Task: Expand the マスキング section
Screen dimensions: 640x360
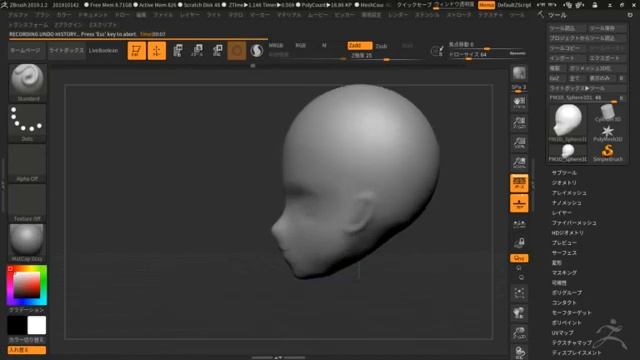Action: [564, 273]
